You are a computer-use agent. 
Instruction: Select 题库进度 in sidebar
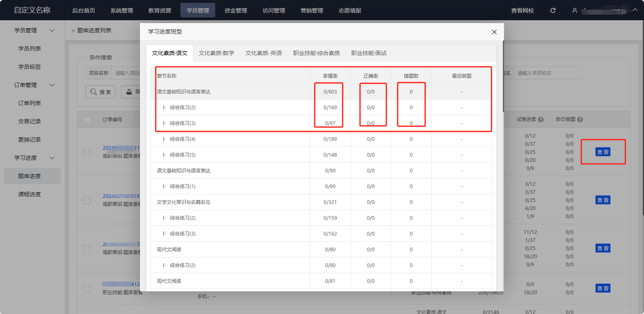(32, 176)
